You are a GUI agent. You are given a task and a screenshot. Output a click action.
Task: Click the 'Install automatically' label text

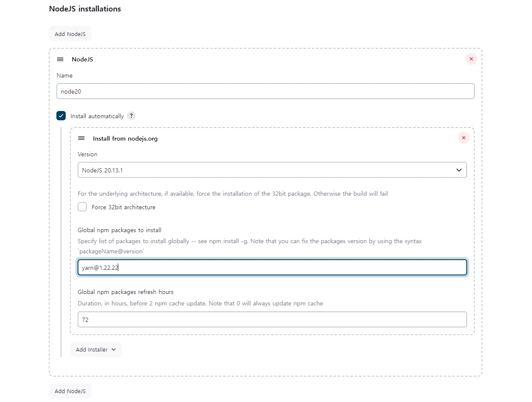(97, 116)
